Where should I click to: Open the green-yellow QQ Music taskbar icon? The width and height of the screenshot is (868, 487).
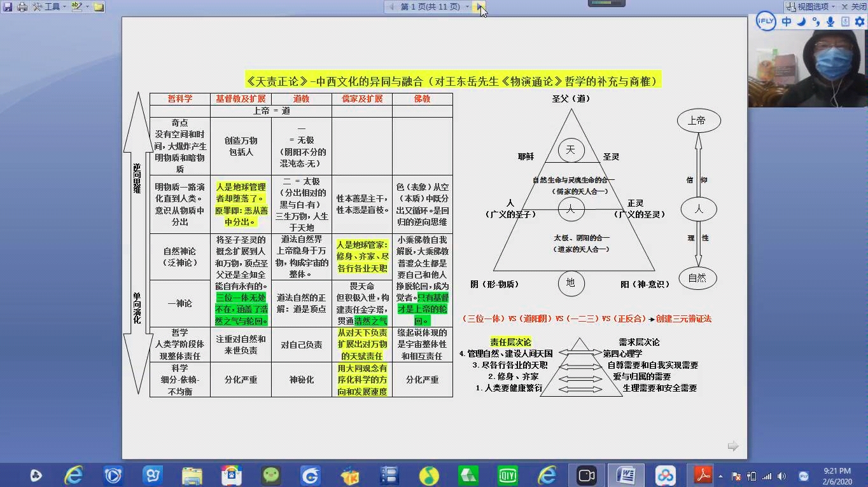click(x=429, y=475)
